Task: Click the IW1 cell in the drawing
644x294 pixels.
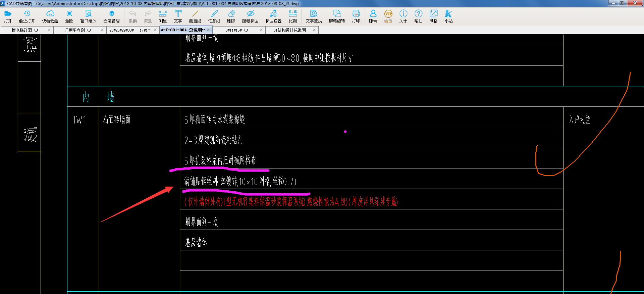Action: pos(80,120)
